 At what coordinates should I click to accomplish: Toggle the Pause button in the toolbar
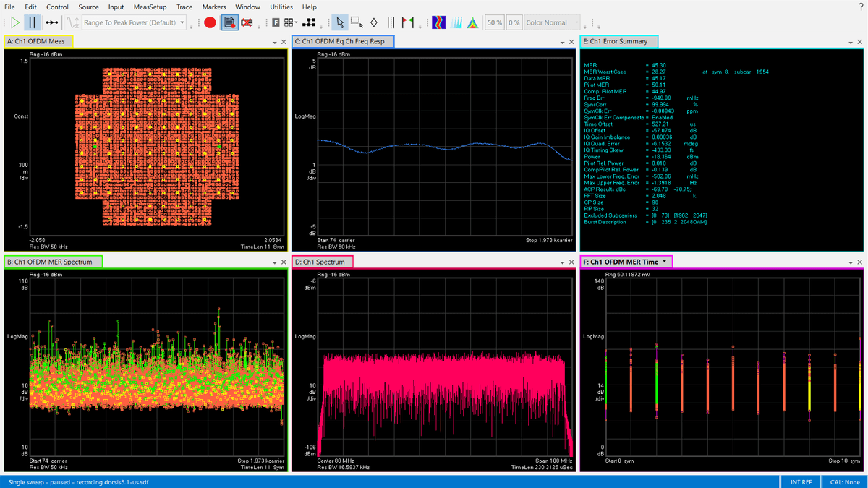pyautogui.click(x=31, y=22)
